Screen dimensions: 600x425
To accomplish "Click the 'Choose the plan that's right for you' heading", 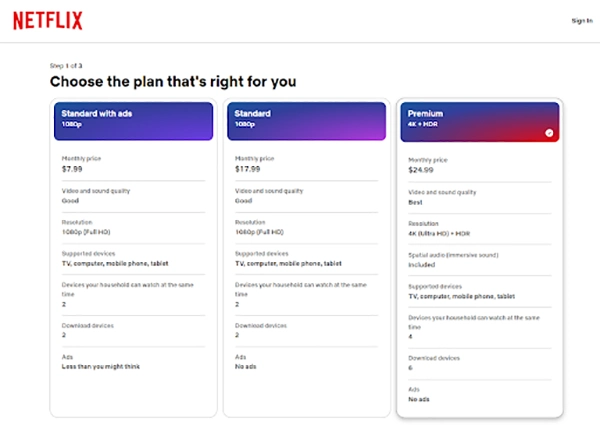I will 173,81.
